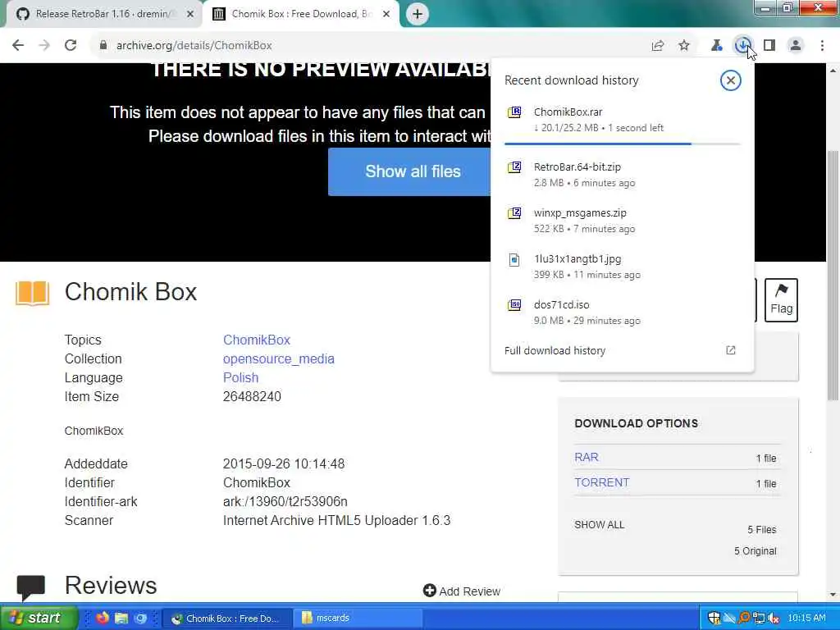
Task: Click the Reviews speech bubble icon
Action: click(x=31, y=587)
